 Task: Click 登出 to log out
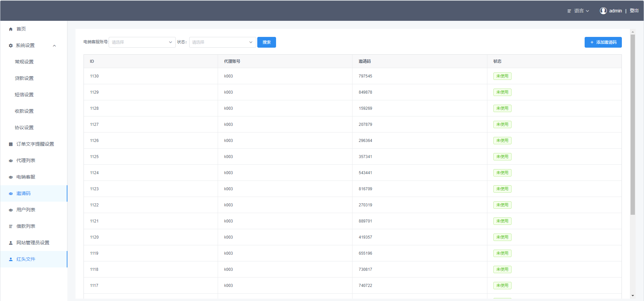(x=634, y=11)
